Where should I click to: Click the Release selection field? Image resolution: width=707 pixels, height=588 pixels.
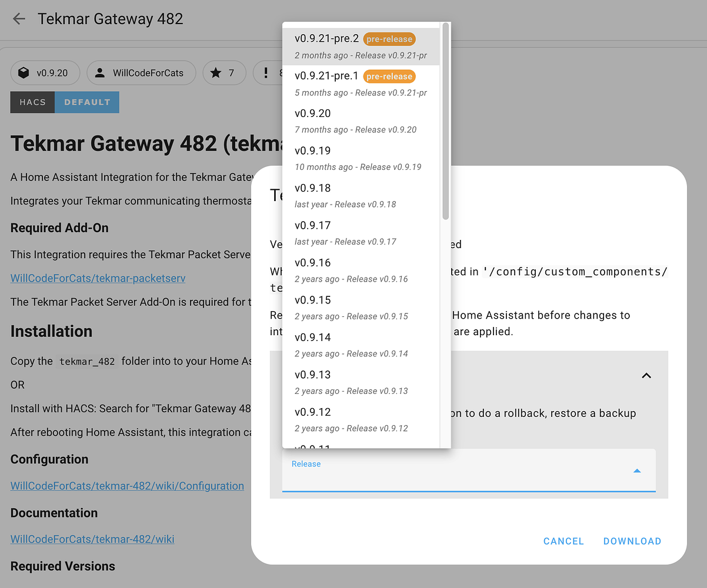(x=469, y=470)
